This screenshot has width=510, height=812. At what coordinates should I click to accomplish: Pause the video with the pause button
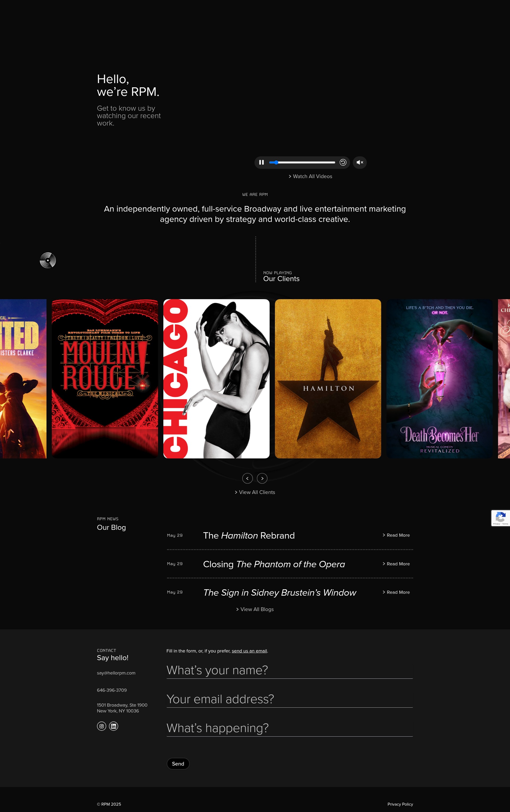(261, 162)
